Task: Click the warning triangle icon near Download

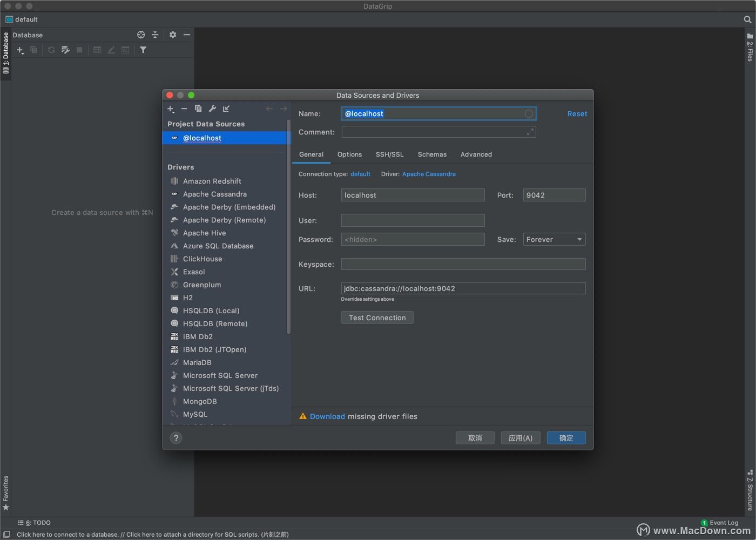Action: [303, 416]
